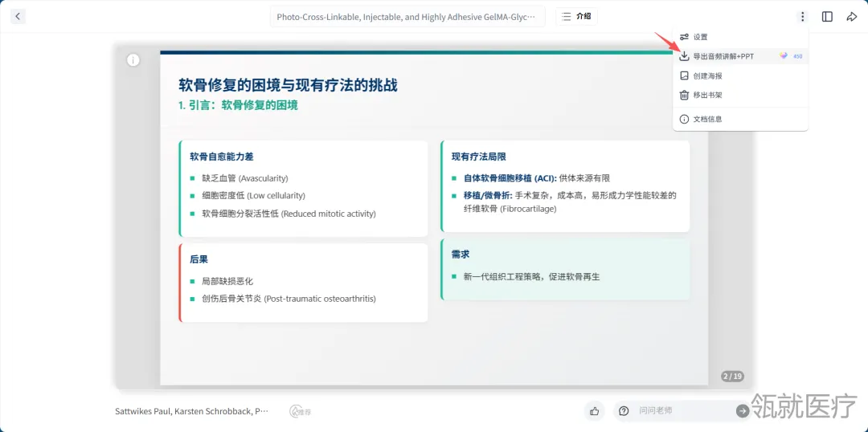Viewport: 868px width, 432px height.
Task: Click the 现有疗法局限 card title
Action: point(478,157)
